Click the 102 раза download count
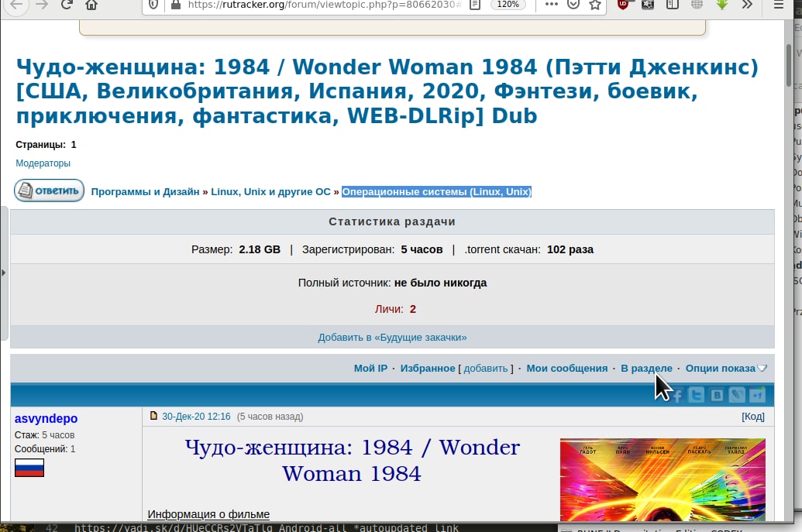 [570, 249]
